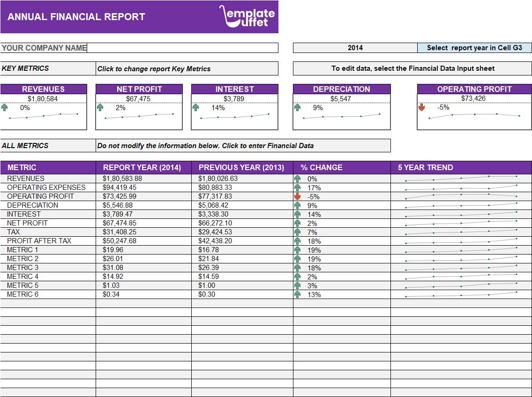Click the up arrow in Revenues table row
The width and height of the screenshot is (532, 397).
coord(298,179)
